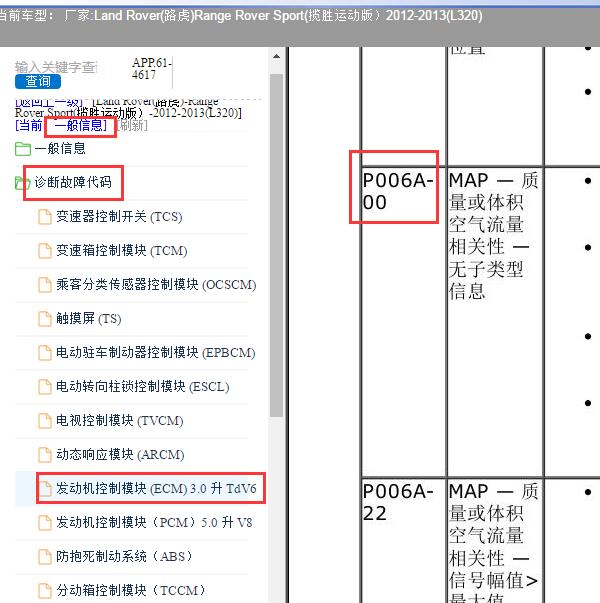Click document icon for 发动机控制模块 (ECM) 3.0 升 TdV6
600x603 pixels.
(45, 489)
